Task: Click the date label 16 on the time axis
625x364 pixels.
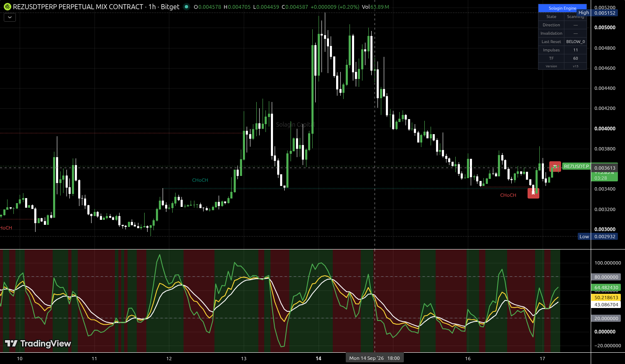Action: (x=468, y=359)
